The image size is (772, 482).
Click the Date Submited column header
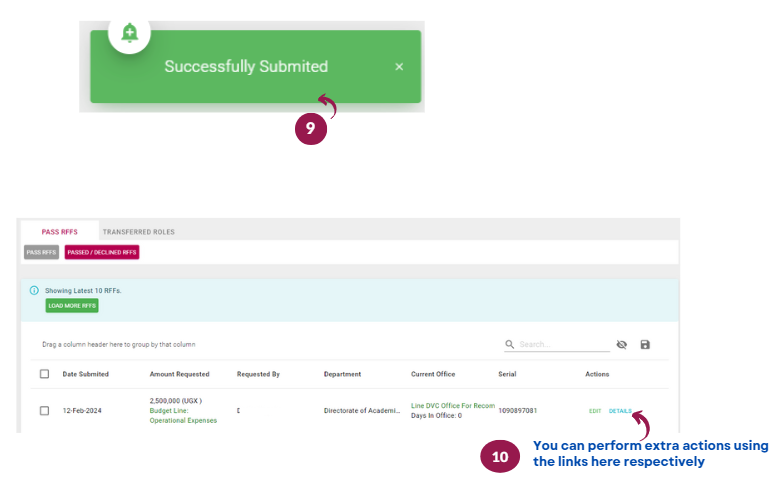click(86, 374)
